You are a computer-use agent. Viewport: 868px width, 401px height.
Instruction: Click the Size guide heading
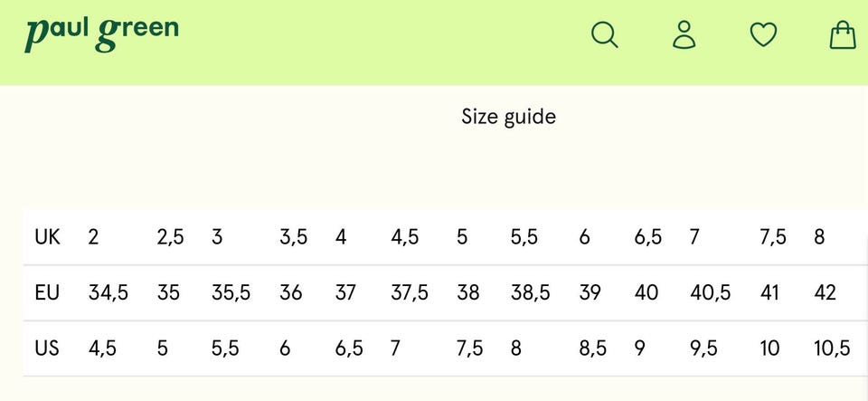tap(508, 117)
